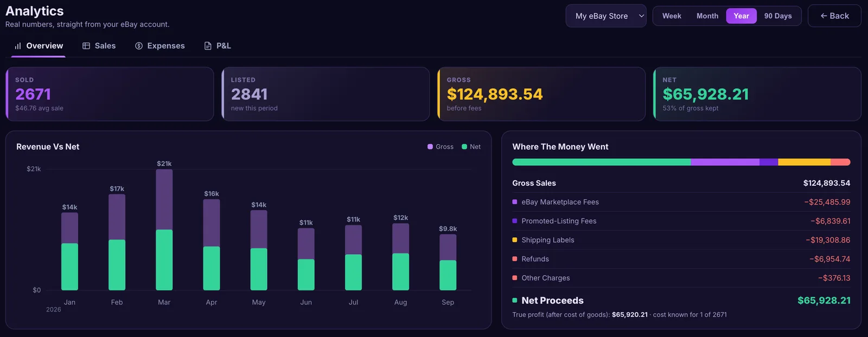
Task: Click the Revenue Vs Net title
Action: 48,147
